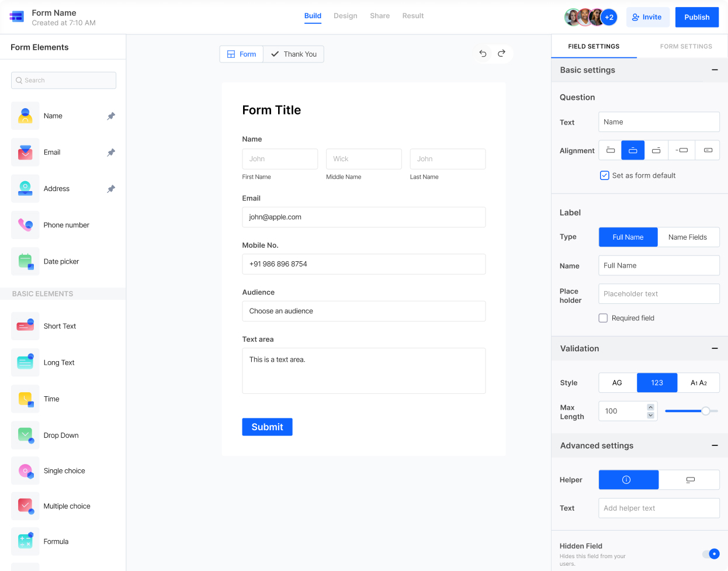Click the Publish button
The height and width of the screenshot is (571, 728).
click(x=696, y=17)
